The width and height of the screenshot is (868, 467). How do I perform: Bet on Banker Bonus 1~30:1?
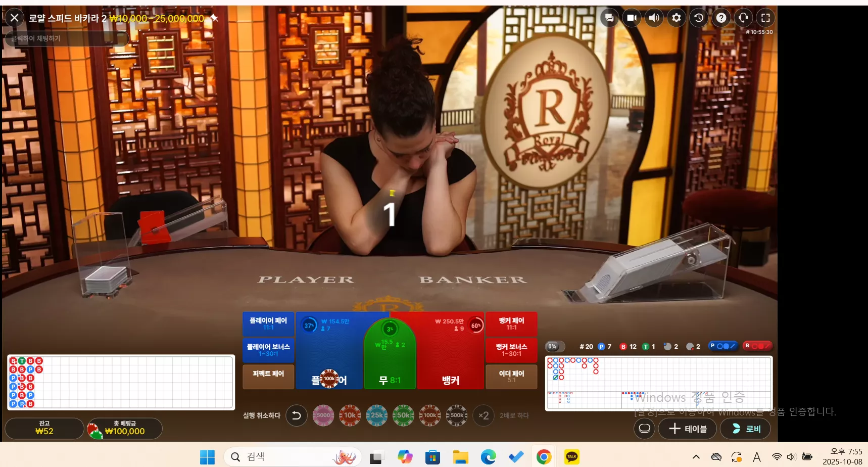coord(511,350)
